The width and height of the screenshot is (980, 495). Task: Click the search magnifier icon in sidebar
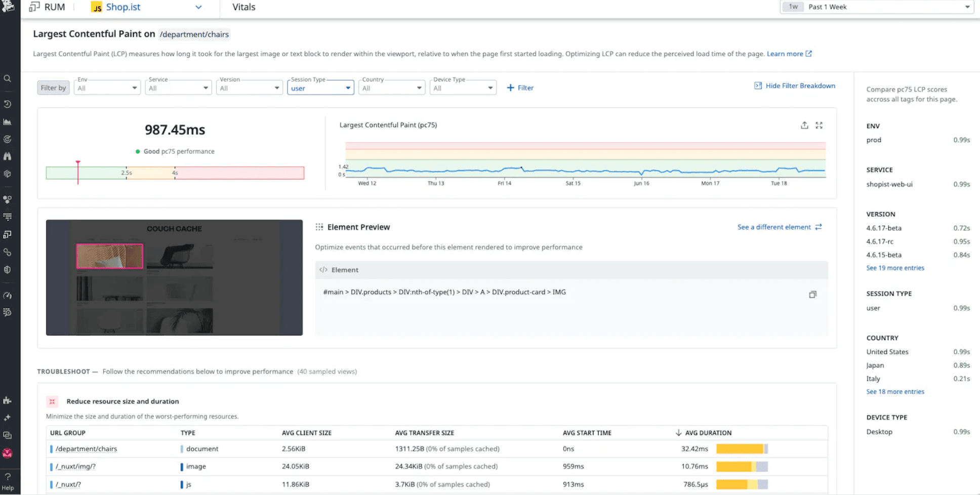(8, 78)
